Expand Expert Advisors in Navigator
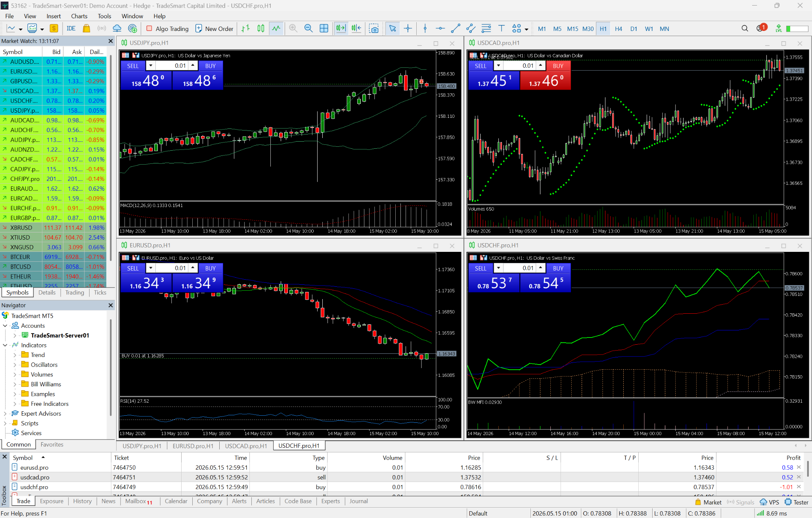Viewport: 812px width, 518px height. tap(5, 414)
